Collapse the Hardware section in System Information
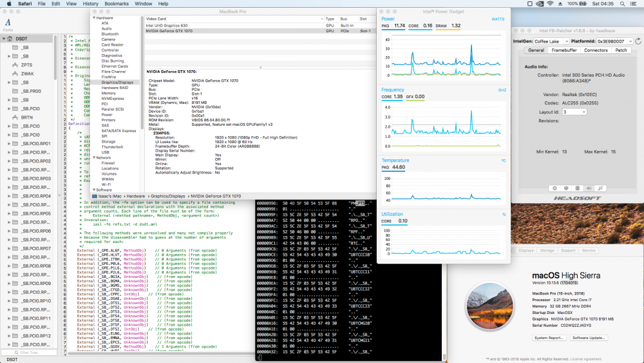The width and height of the screenshot is (644, 363). tap(94, 18)
